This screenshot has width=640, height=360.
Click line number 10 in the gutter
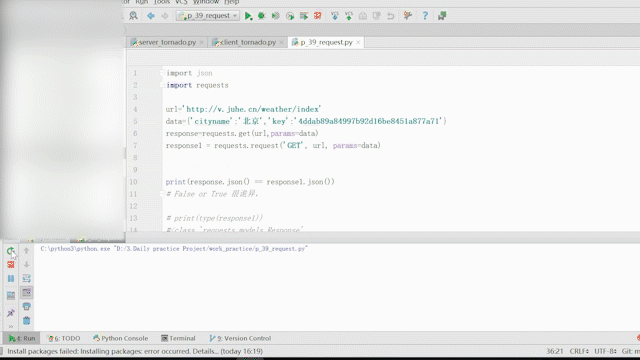click(133, 182)
